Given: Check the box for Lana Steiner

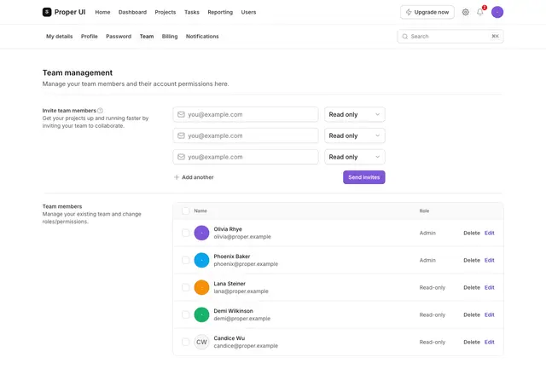Looking at the screenshot, I should [186, 287].
